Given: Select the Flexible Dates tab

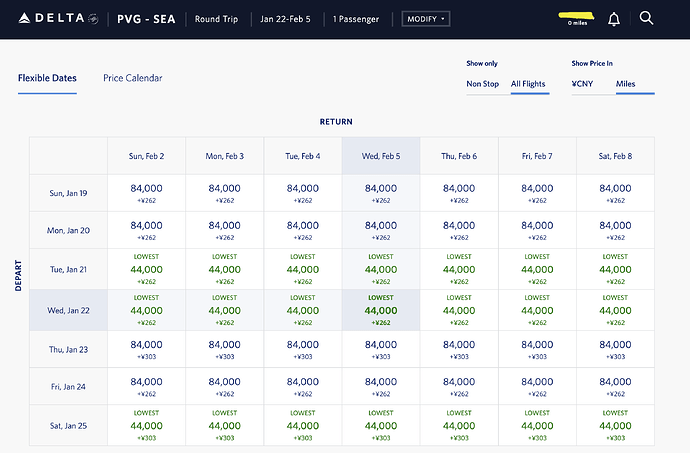Looking at the screenshot, I should pyautogui.click(x=47, y=78).
